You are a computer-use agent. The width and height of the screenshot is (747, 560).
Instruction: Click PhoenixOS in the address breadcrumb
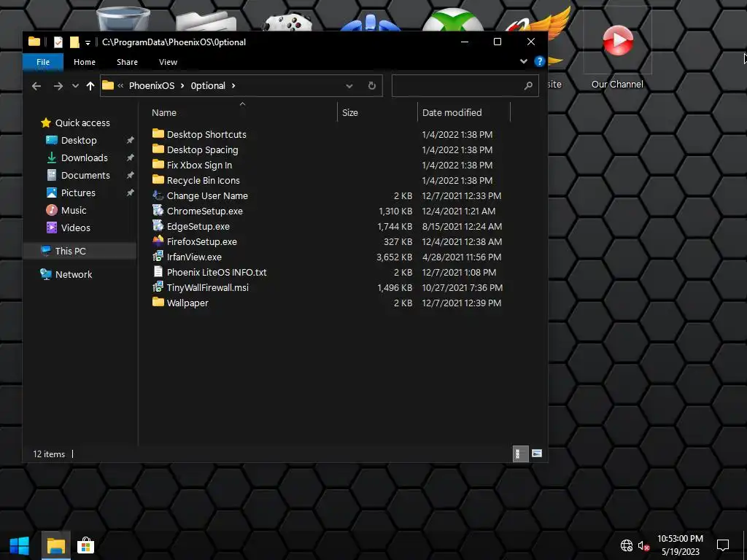[152, 86]
